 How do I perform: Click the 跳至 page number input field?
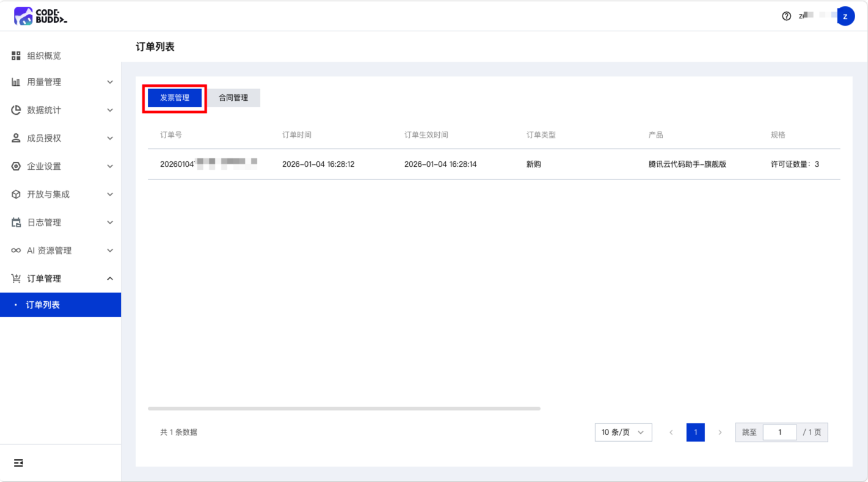click(x=779, y=433)
